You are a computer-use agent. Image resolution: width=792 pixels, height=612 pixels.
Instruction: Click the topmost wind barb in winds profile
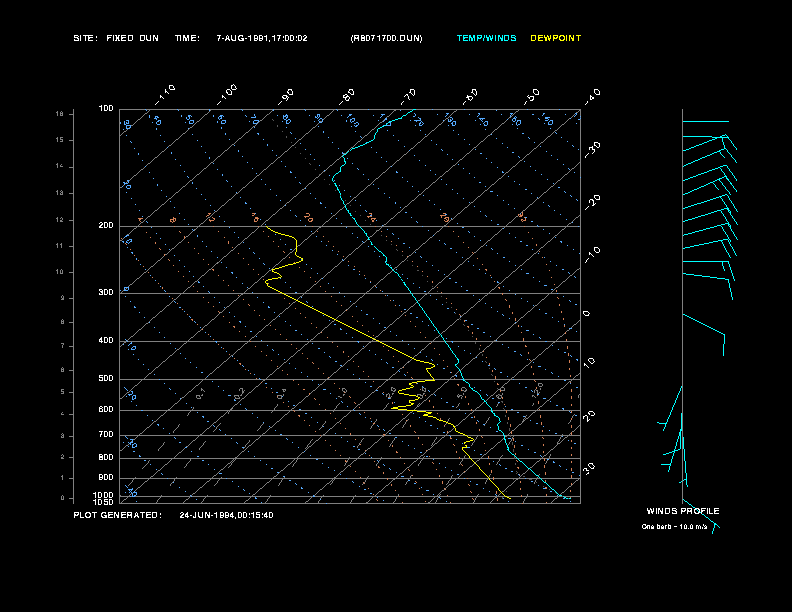[706, 121]
